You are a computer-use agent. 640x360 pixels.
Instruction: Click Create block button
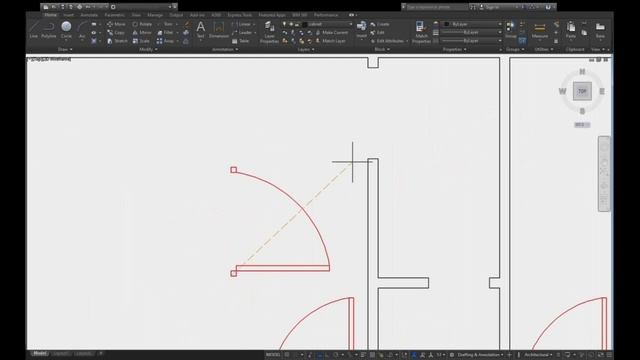[380, 24]
